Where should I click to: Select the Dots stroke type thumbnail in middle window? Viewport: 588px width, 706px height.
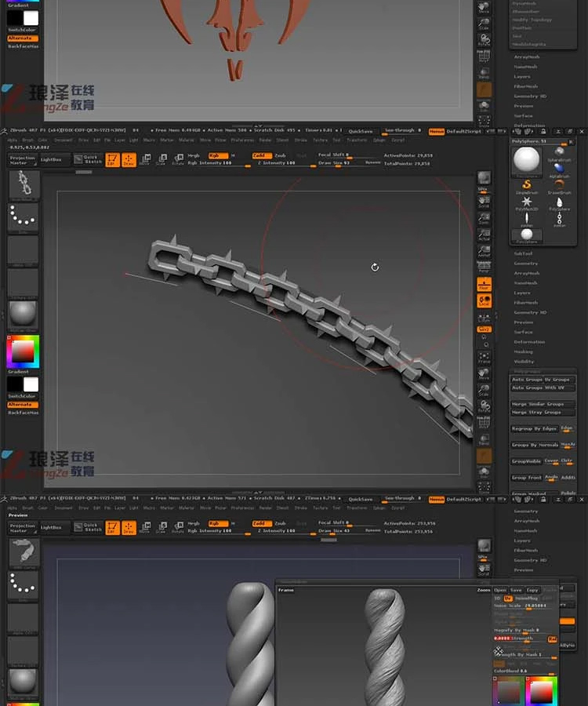pyautogui.click(x=24, y=217)
